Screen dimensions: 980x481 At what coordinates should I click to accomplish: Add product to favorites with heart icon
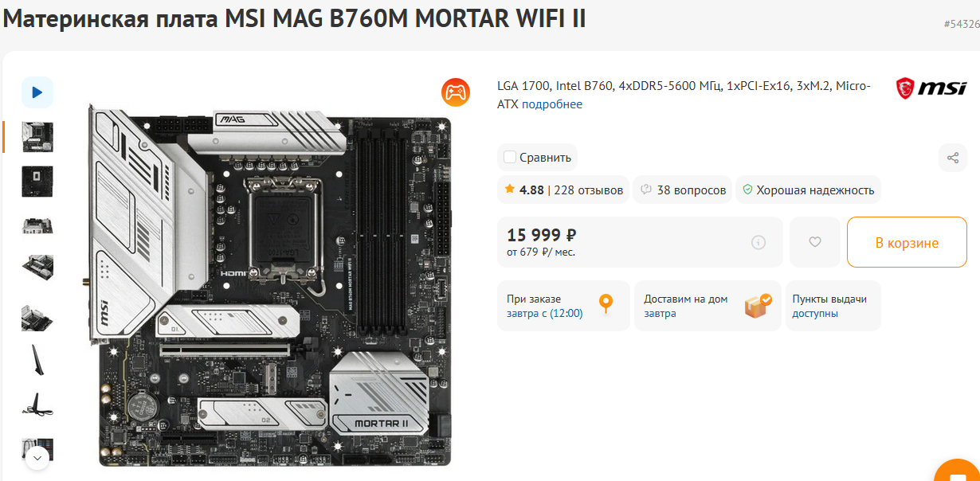coord(815,242)
